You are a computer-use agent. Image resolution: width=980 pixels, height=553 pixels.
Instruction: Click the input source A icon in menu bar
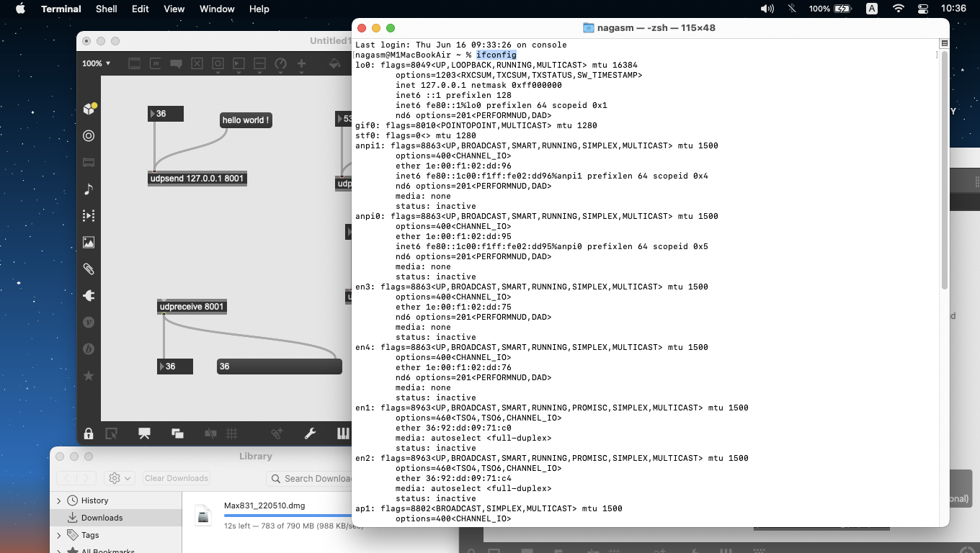point(872,9)
